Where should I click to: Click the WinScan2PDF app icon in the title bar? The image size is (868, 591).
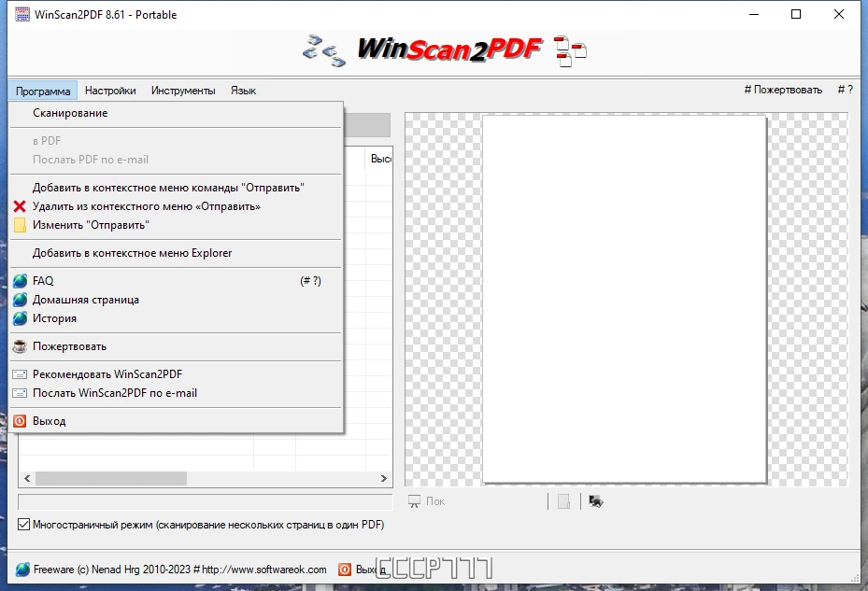tap(22, 14)
